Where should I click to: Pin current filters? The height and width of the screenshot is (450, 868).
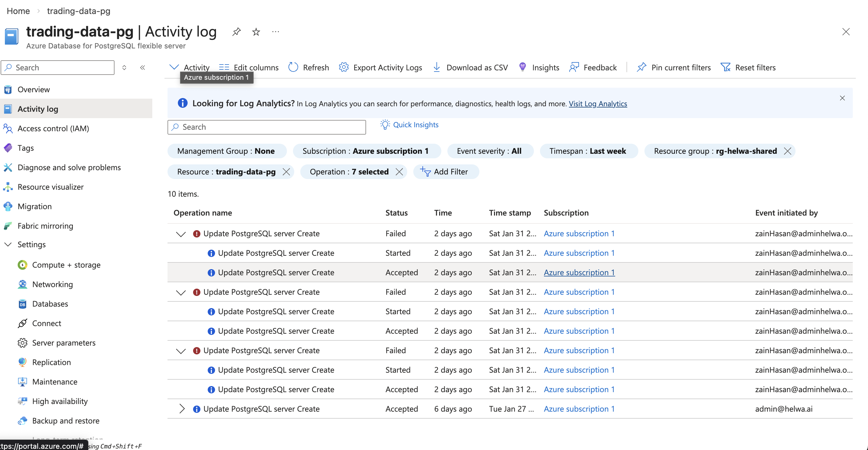tap(674, 67)
